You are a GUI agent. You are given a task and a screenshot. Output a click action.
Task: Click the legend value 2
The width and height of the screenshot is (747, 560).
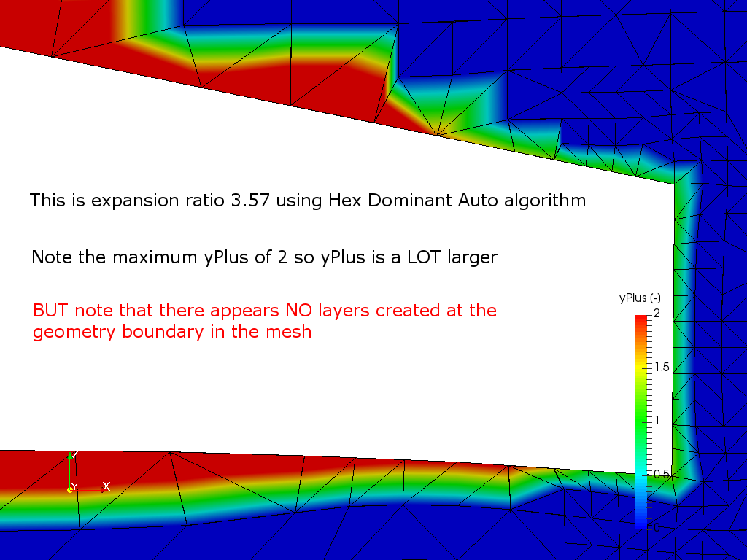pos(657,314)
